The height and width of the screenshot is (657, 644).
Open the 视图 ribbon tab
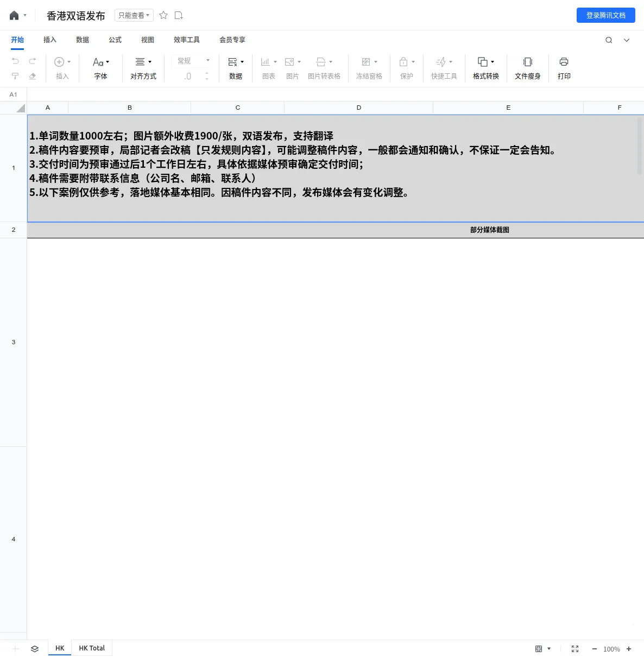pos(148,40)
